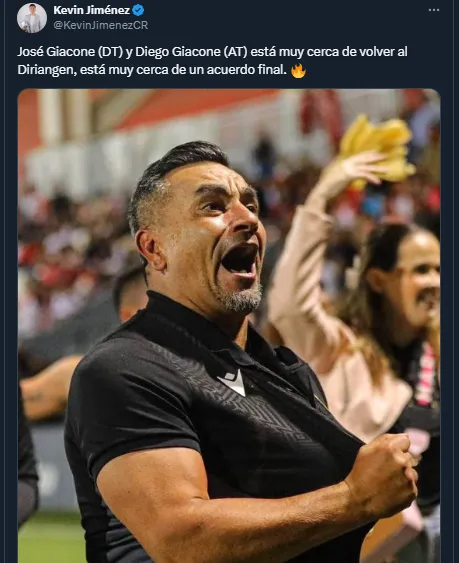Open the attached coach photo

[x=229, y=326]
